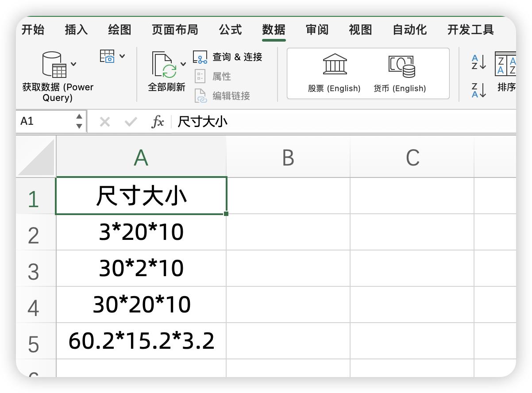Open the 排序 custom sort dialog
Viewport: 532px width, 393px height.
pyautogui.click(x=505, y=72)
